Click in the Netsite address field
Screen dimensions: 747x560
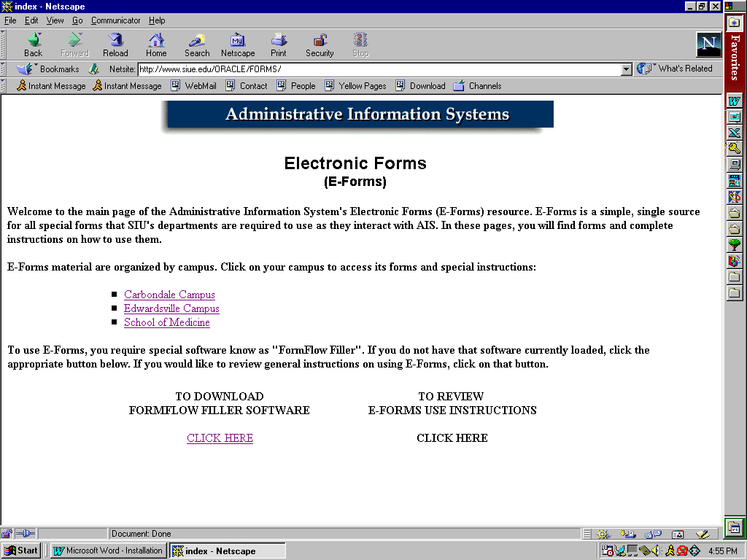378,69
